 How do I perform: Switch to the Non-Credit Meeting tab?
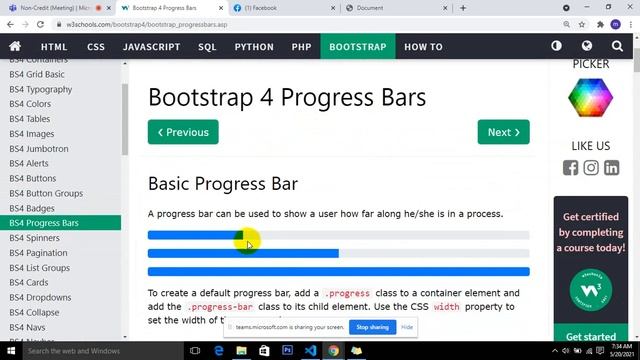coord(55,8)
